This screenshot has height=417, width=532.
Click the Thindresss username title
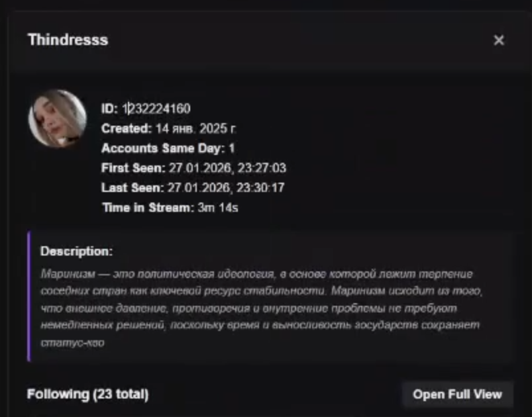[x=68, y=40]
